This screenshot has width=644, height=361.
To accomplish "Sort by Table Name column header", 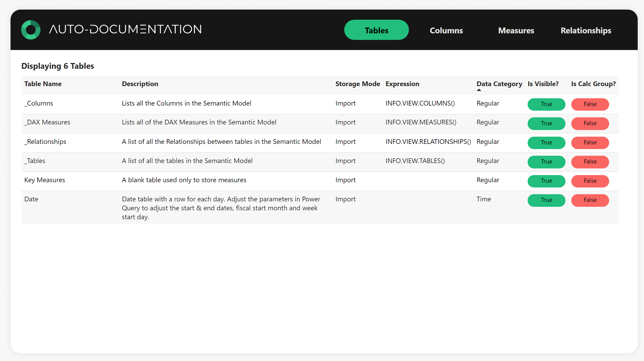I will (43, 84).
